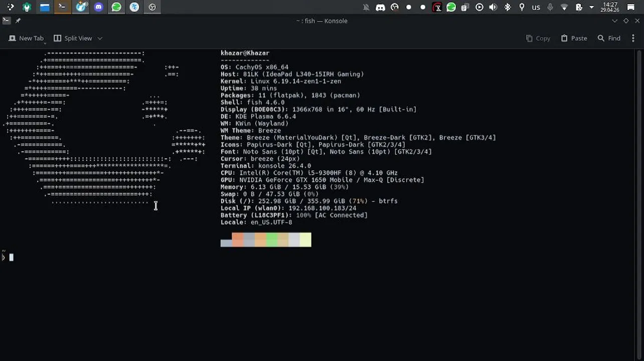Open the green chat tray icon
Screen dimensions: 644x361
[x=451, y=7]
